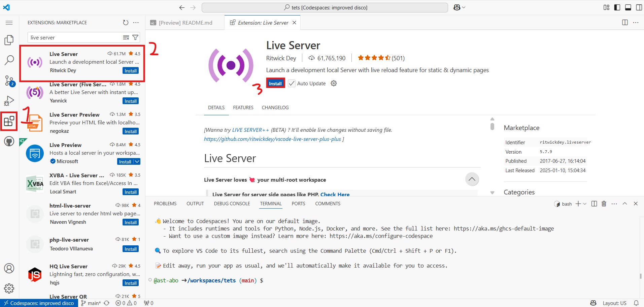This screenshot has height=307, width=644.
Task: Open Live Preview install dropdown arrow
Action: [137, 162]
